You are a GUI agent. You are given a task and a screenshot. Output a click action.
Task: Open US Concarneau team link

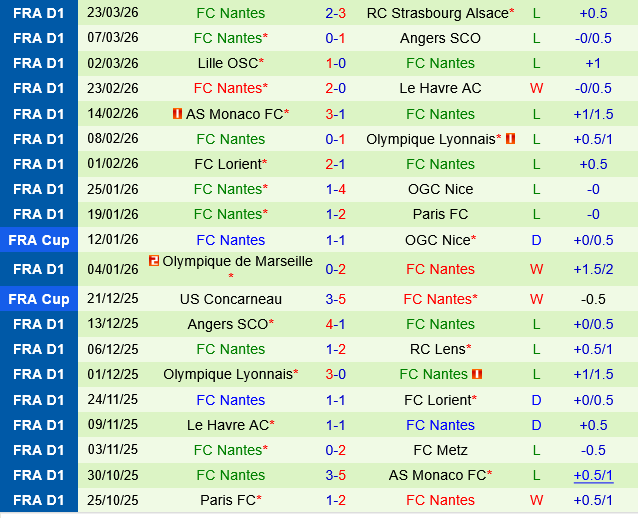(x=231, y=299)
